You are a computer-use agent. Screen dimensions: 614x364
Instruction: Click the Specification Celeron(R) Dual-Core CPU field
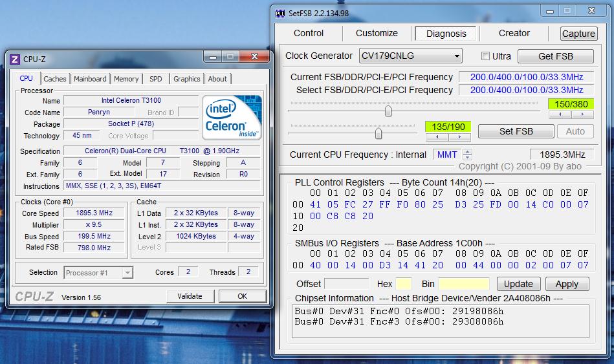point(162,151)
